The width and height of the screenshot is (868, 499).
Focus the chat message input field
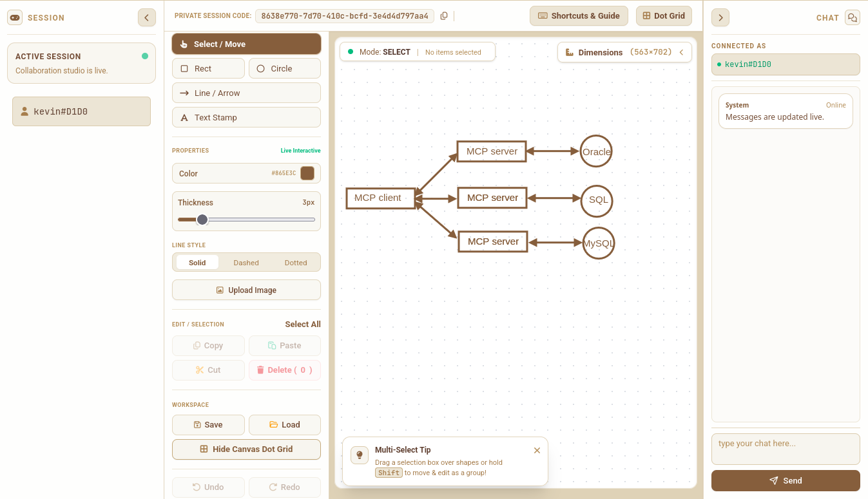[x=786, y=449]
